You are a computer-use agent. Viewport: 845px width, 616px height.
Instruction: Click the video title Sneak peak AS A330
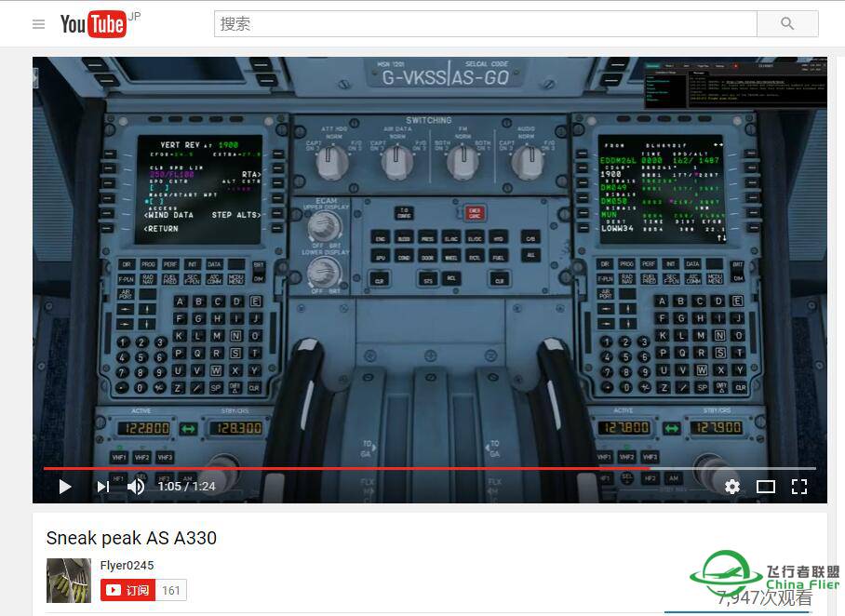click(132, 538)
